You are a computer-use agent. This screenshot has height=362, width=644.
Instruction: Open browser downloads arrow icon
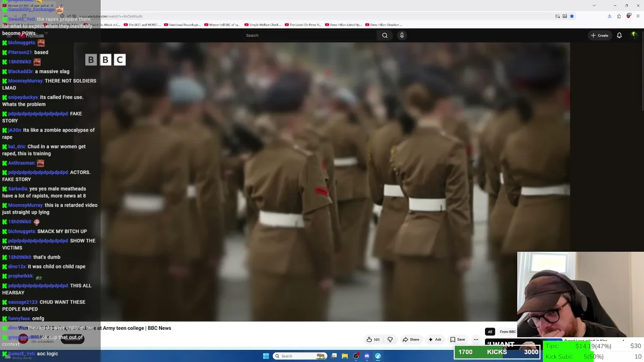click(609, 16)
